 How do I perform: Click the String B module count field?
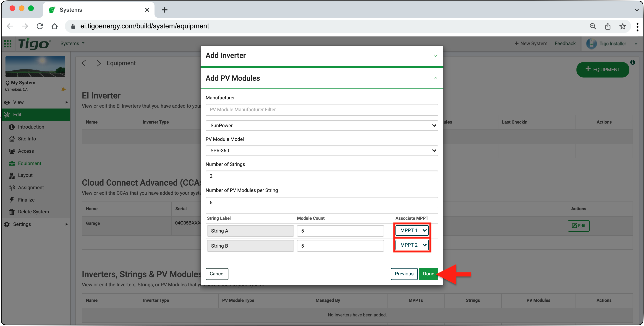pyautogui.click(x=340, y=246)
